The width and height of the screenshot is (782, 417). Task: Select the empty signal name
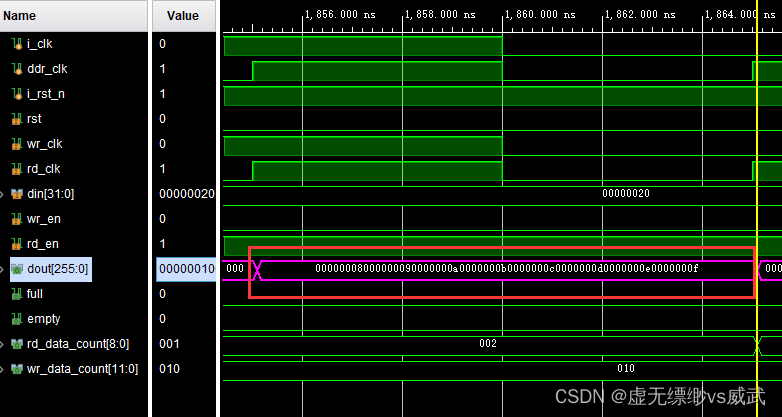43,319
